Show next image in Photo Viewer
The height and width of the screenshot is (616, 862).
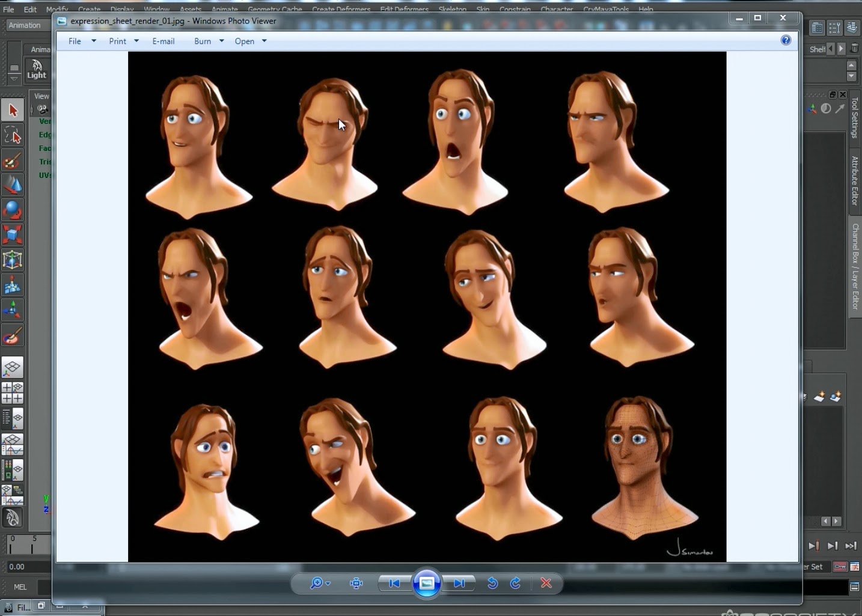(459, 583)
